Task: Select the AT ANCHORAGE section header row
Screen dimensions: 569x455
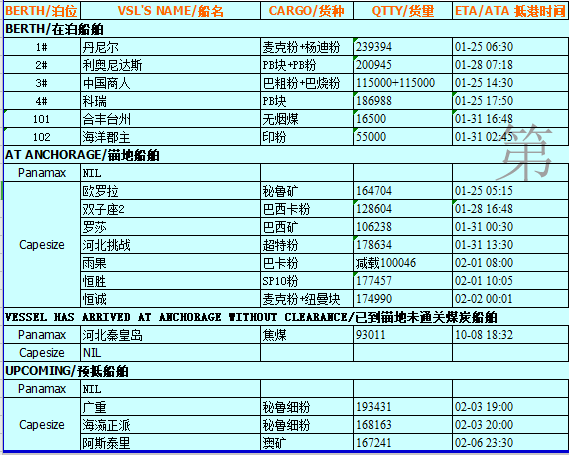Action: [286, 155]
